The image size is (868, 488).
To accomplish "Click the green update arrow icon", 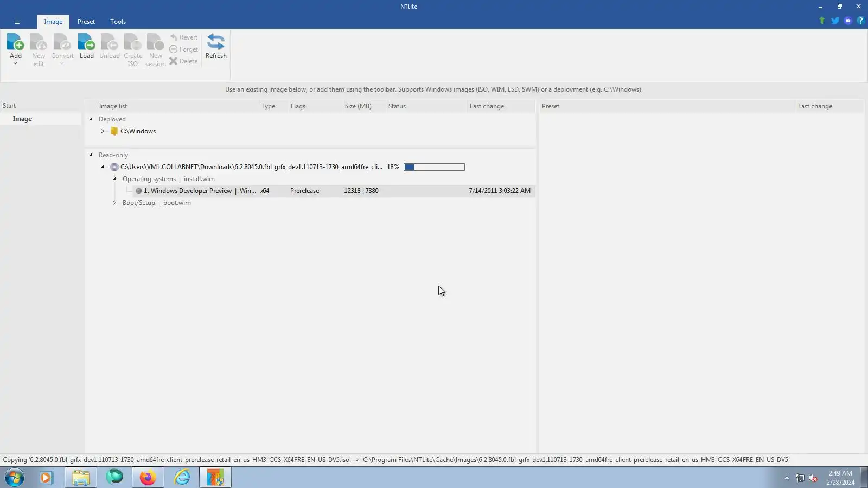I will [x=822, y=21].
